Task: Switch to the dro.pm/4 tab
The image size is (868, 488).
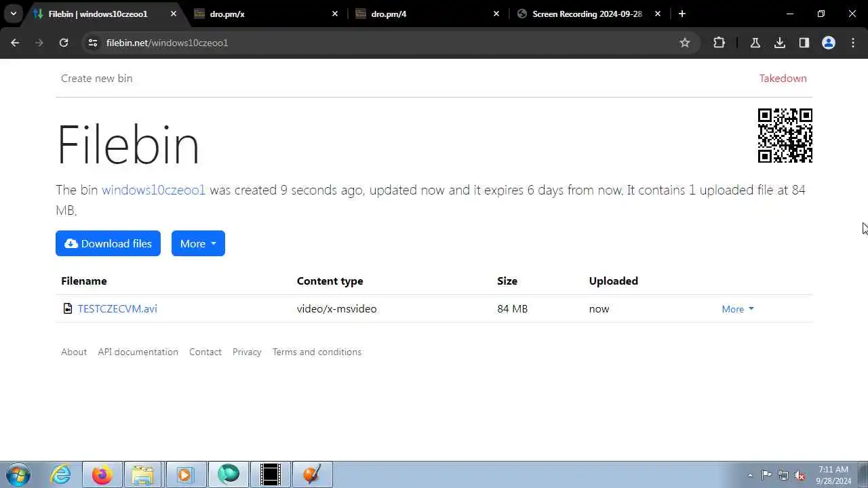Action: point(428,14)
